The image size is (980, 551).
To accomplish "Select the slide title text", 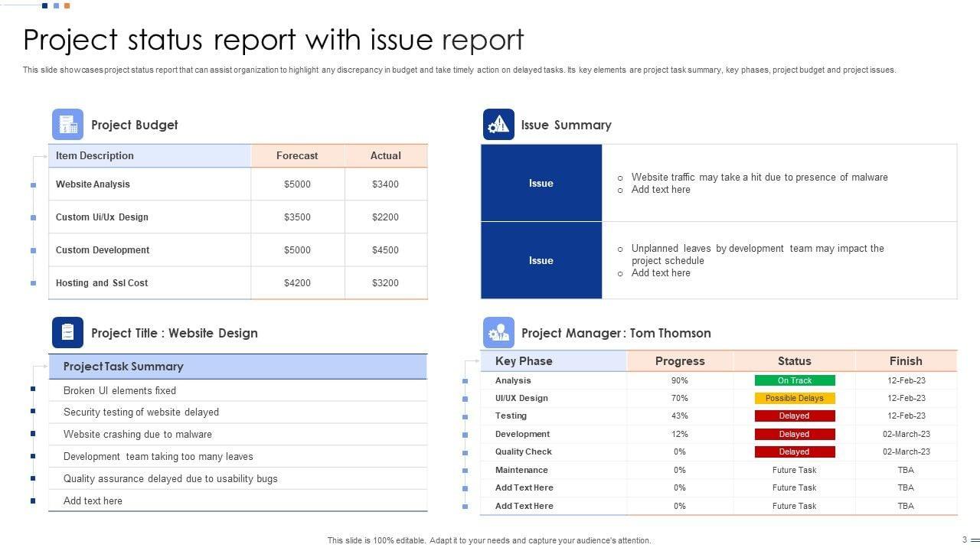I will tap(273, 39).
